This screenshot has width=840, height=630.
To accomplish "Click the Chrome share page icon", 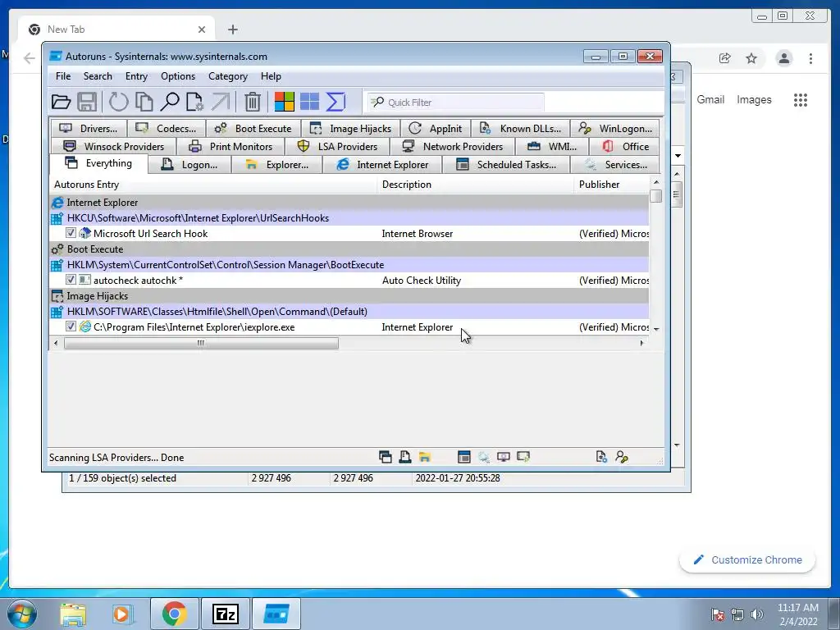I will 725,58.
